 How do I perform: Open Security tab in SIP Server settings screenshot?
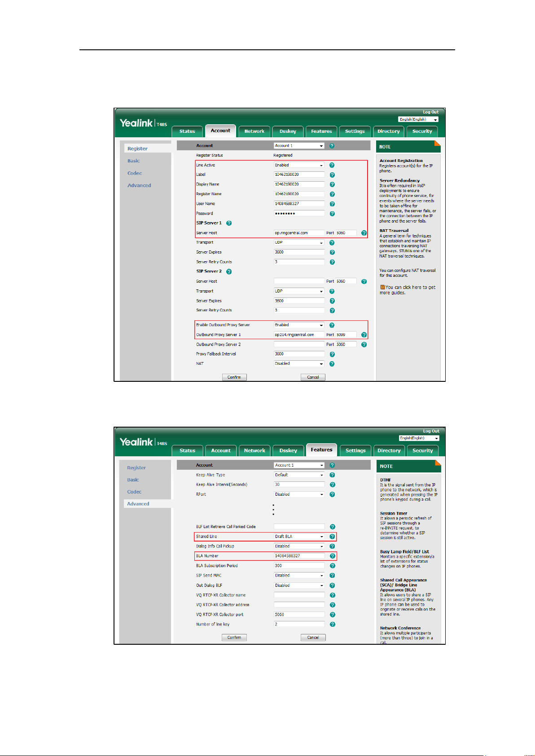pyautogui.click(x=422, y=131)
